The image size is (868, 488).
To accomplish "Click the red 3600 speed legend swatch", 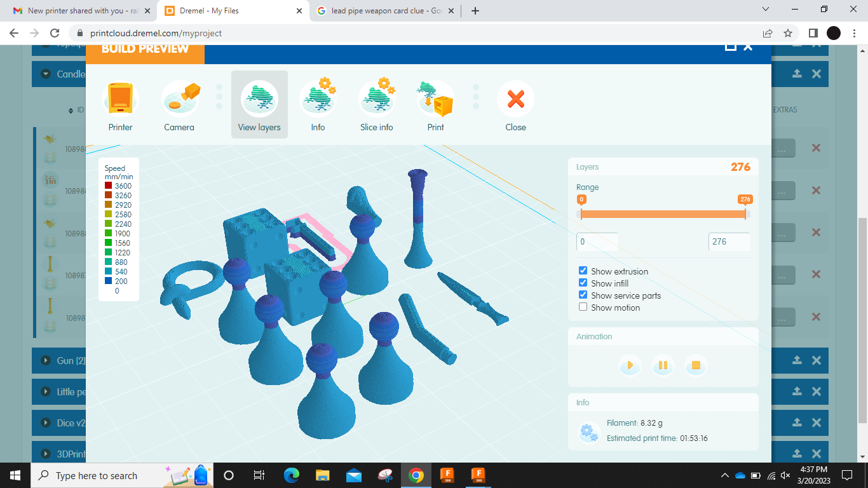I will pos(109,186).
